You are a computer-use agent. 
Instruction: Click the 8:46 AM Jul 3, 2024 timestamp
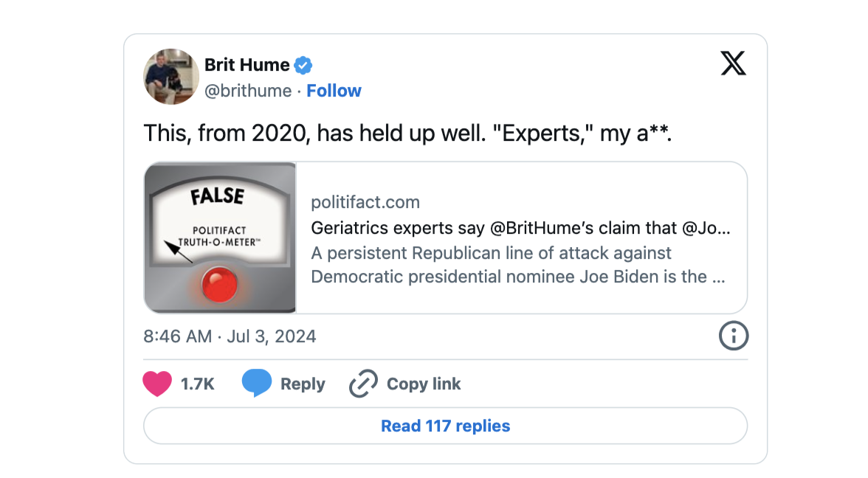click(230, 336)
